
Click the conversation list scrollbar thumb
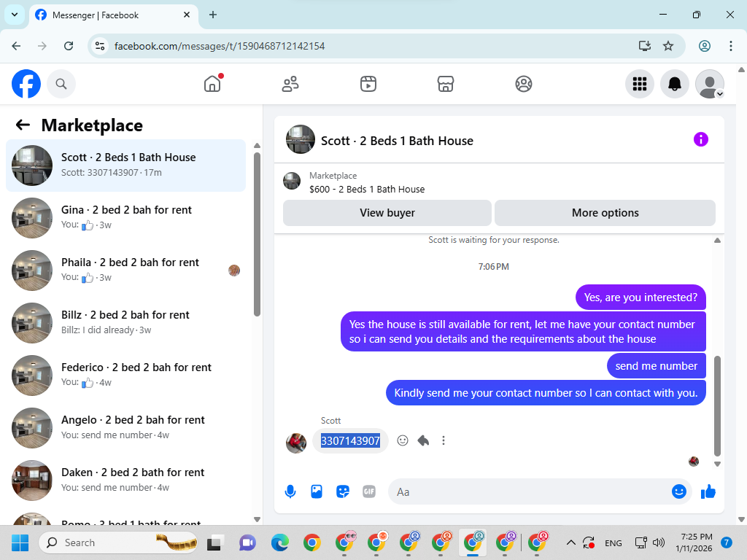pos(258,234)
